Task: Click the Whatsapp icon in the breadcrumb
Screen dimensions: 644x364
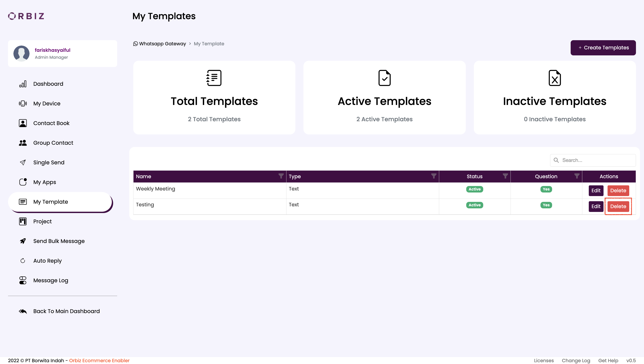Action: [x=136, y=44]
